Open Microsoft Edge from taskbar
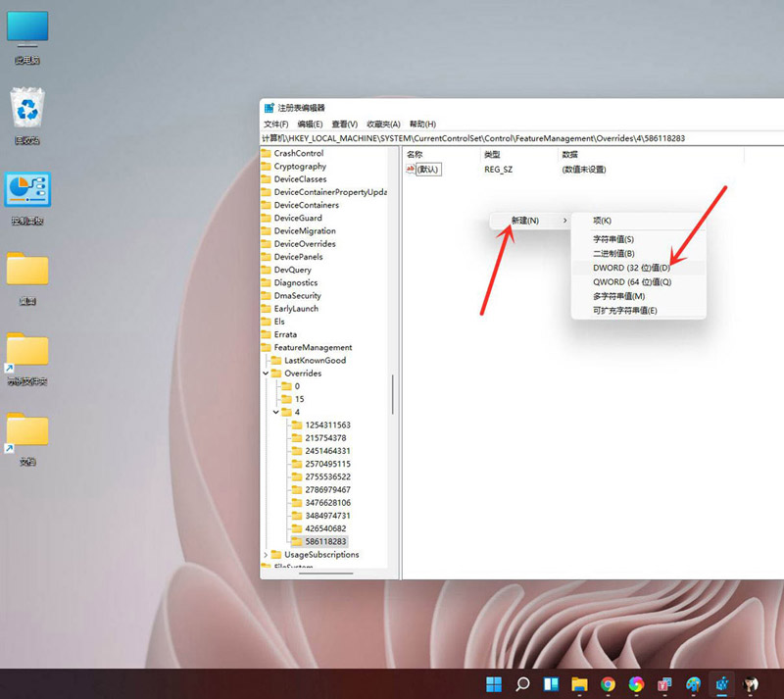Viewport: 784px width, 699px height. (638, 683)
